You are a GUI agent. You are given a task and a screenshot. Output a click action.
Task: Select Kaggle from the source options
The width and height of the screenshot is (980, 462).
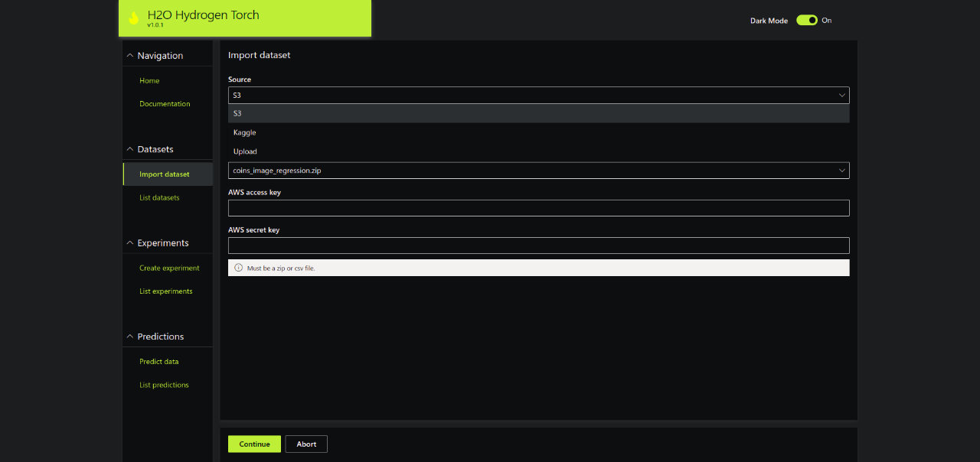click(245, 132)
